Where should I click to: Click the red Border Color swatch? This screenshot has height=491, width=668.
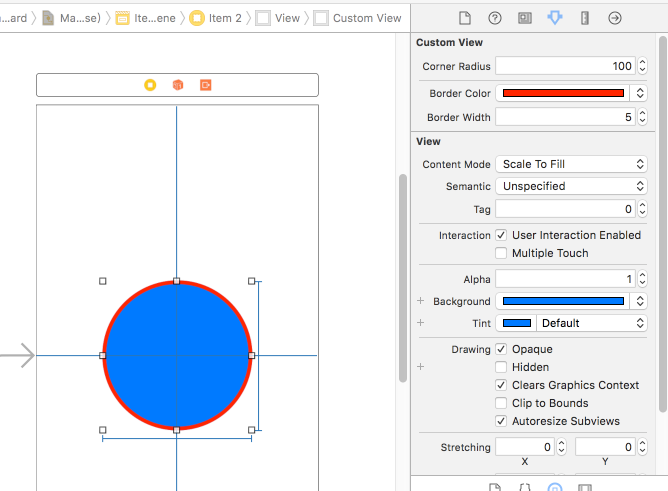(563, 93)
